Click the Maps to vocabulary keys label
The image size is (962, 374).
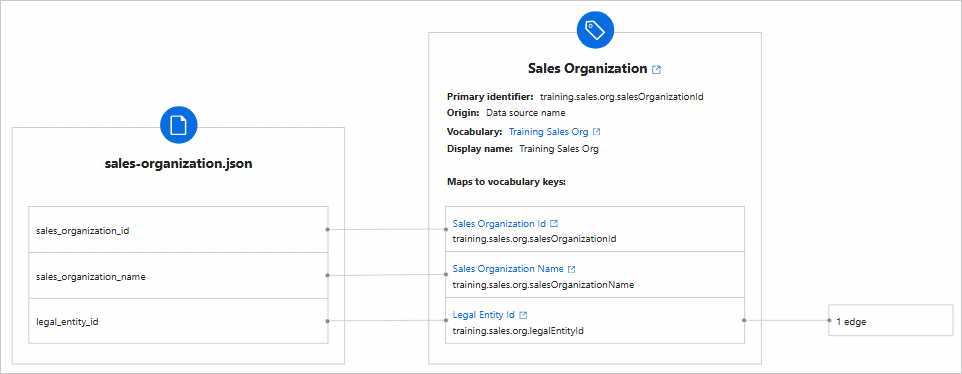506,182
